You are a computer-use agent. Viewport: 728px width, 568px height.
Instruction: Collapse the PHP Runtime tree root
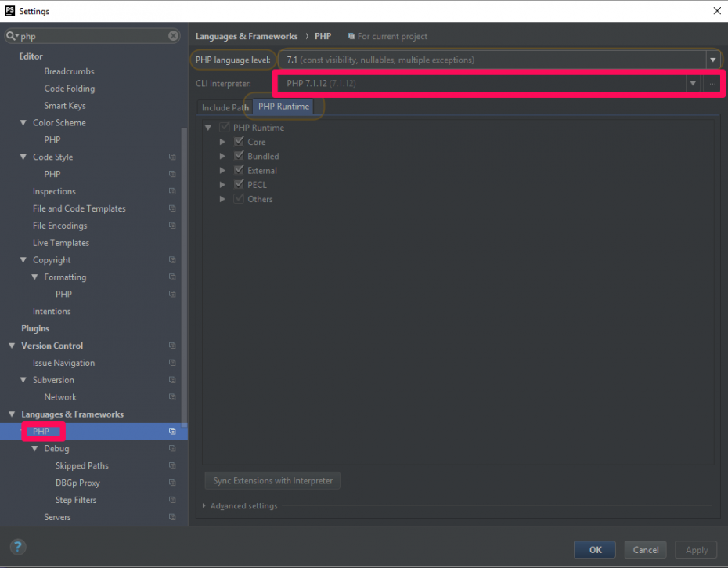tap(208, 128)
